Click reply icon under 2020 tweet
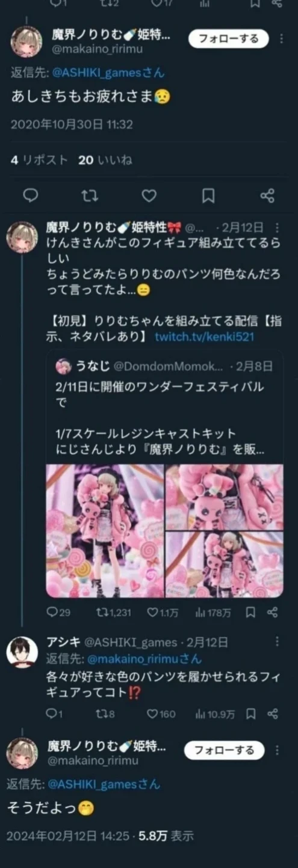298x868 pixels. pos(31,195)
